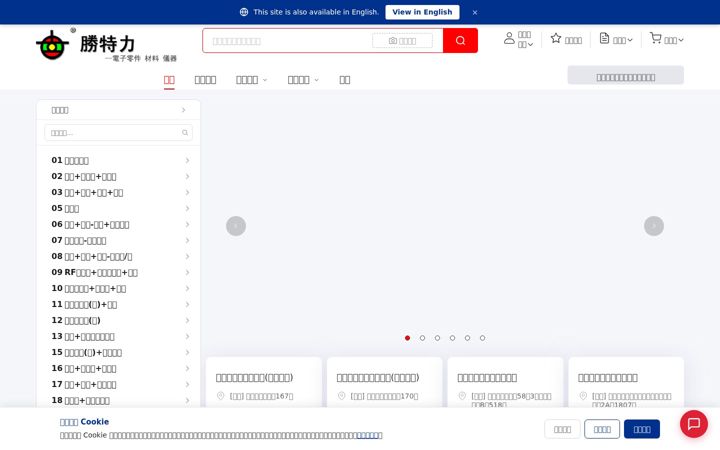Select the active red-underlined navigation tab

click(x=169, y=80)
